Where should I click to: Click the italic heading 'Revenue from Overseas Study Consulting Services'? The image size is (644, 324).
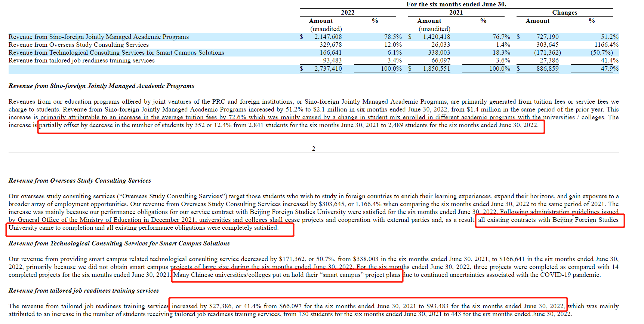pos(80,180)
